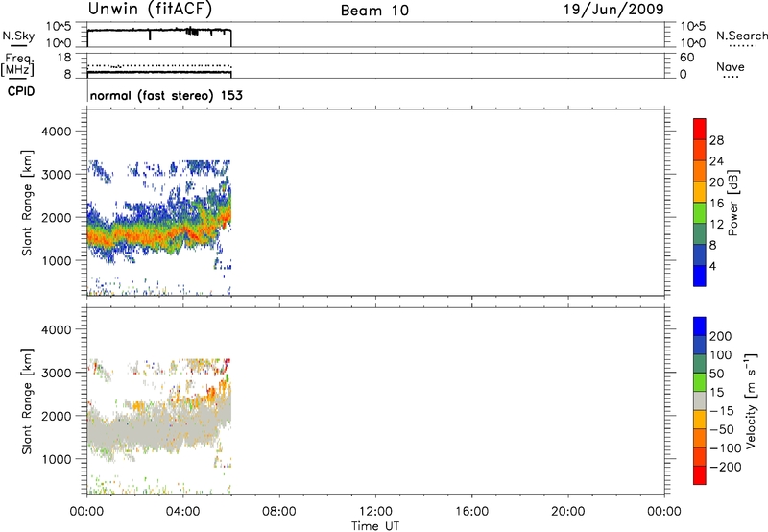Click the '18' frequency axis tick label
The width and height of the screenshot is (768, 532).
point(64,58)
